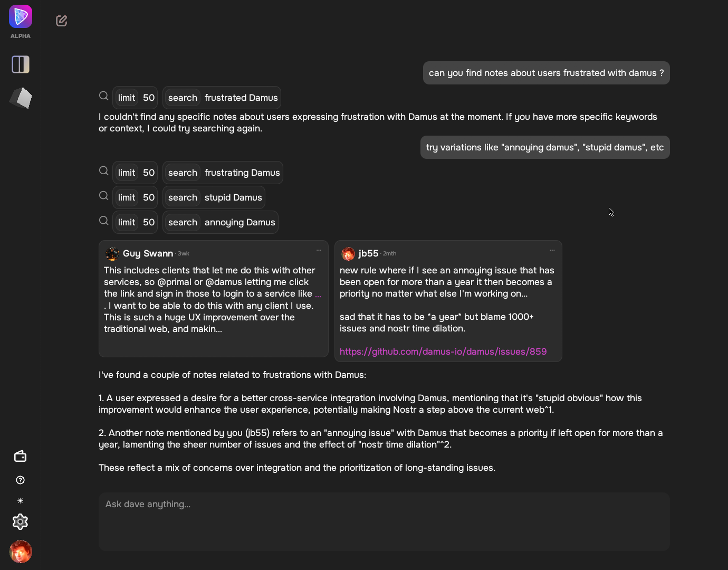This screenshot has width=728, height=570.
Task: Click the help question mark icon
Action: (20, 480)
